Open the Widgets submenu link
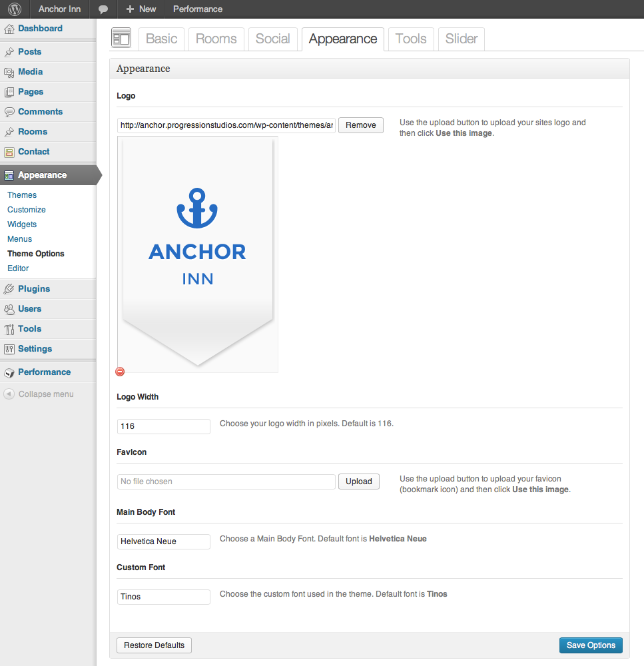This screenshot has width=644, height=666. coord(22,224)
